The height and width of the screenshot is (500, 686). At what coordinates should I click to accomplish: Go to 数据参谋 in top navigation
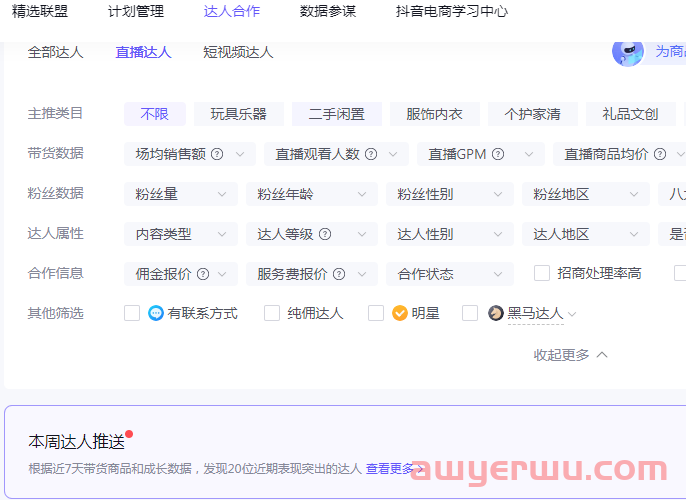(328, 11)
